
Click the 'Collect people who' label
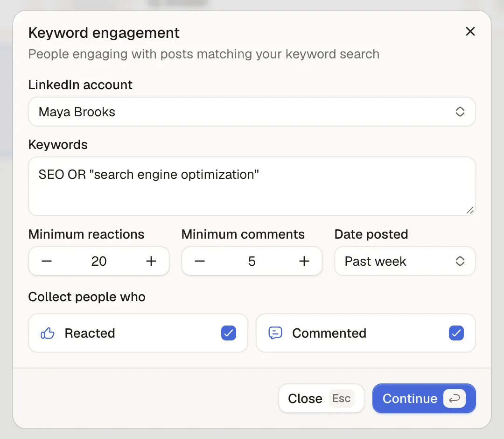87,297
